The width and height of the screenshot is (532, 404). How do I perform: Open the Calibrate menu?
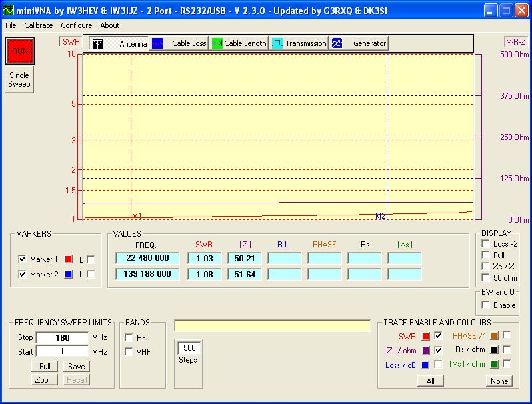point(38,25)
